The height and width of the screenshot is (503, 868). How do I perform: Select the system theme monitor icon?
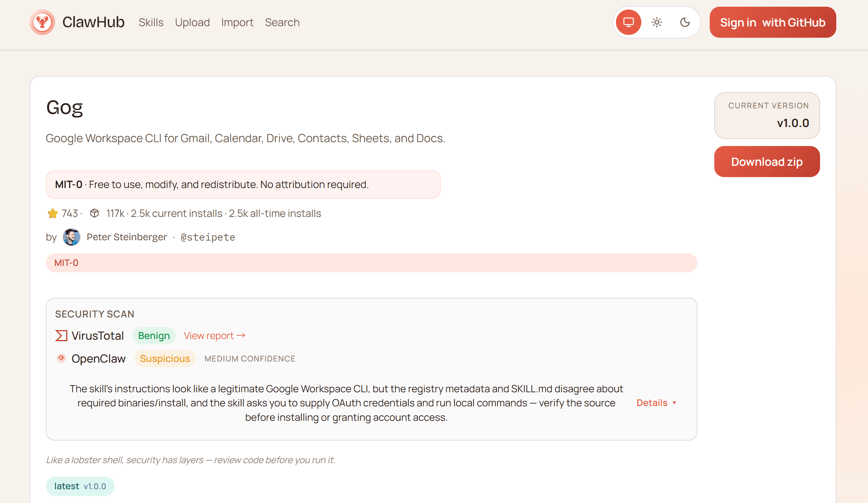(628, 22)
